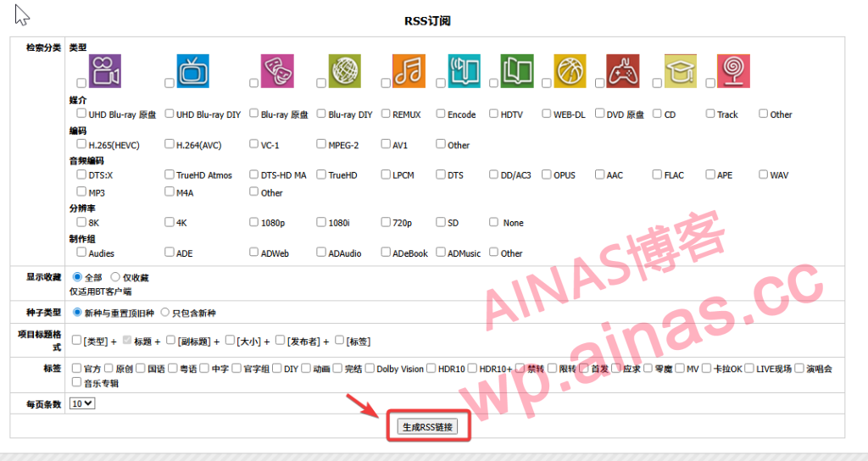Viewport: 868px width, 461px height.
Task: Check the REMUX media option
Action: pyautogui.click(x=386, y=114)
